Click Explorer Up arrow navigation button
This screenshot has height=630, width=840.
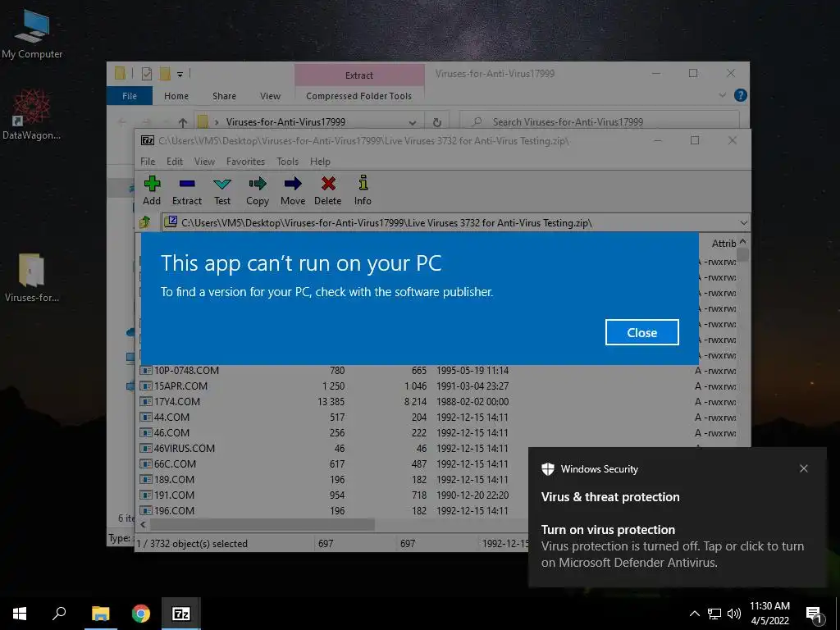183,122
